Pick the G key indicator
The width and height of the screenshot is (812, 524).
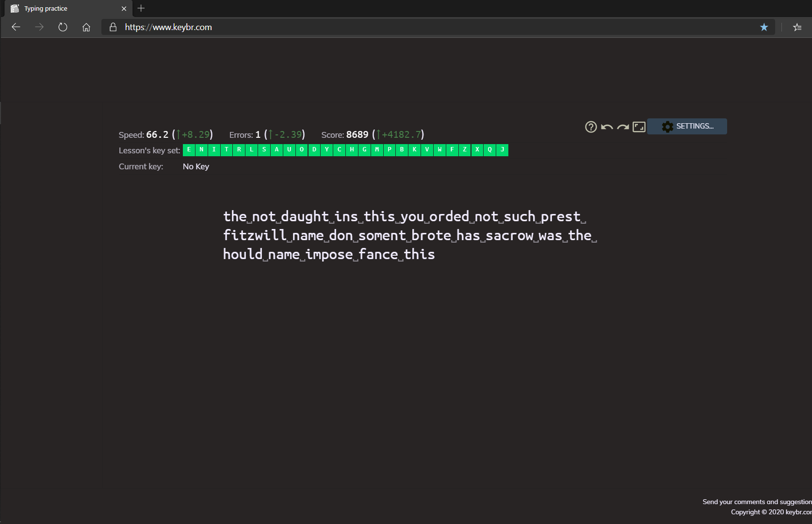tap(365, 150)
